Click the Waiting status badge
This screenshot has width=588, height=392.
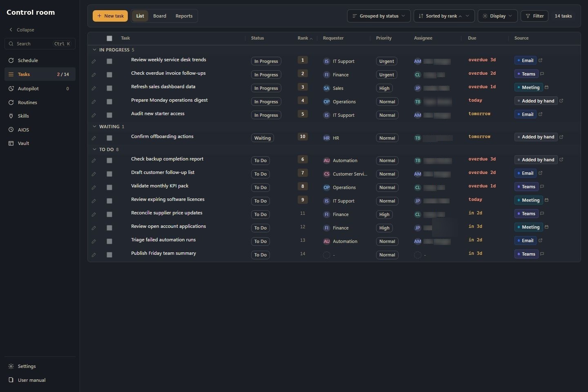click(262, 138)
